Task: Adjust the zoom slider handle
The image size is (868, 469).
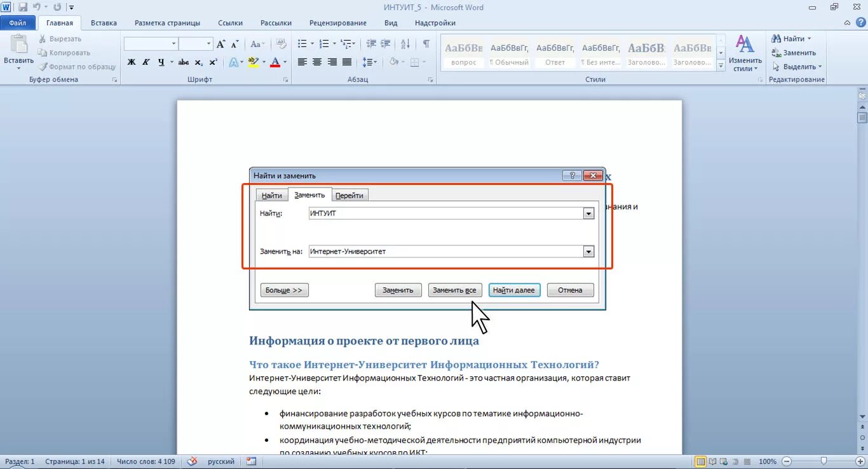Action: point(824,461)
